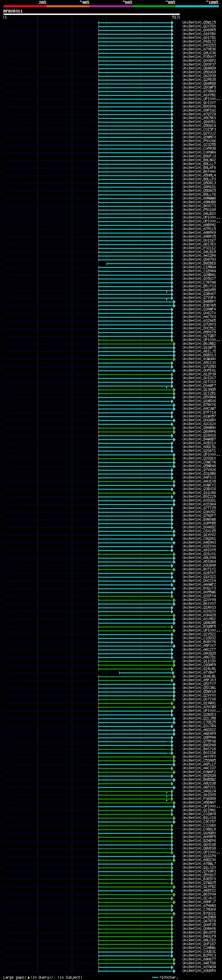This screenshot has width=222, height=980.
Task: Click hit label UniRef100_C7MUK9
Action: (x=199, y=909)
